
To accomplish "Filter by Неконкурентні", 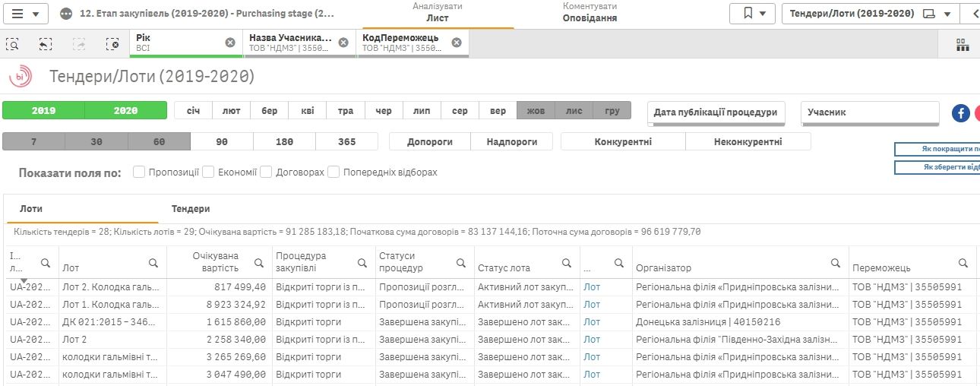I will point(748,141).
